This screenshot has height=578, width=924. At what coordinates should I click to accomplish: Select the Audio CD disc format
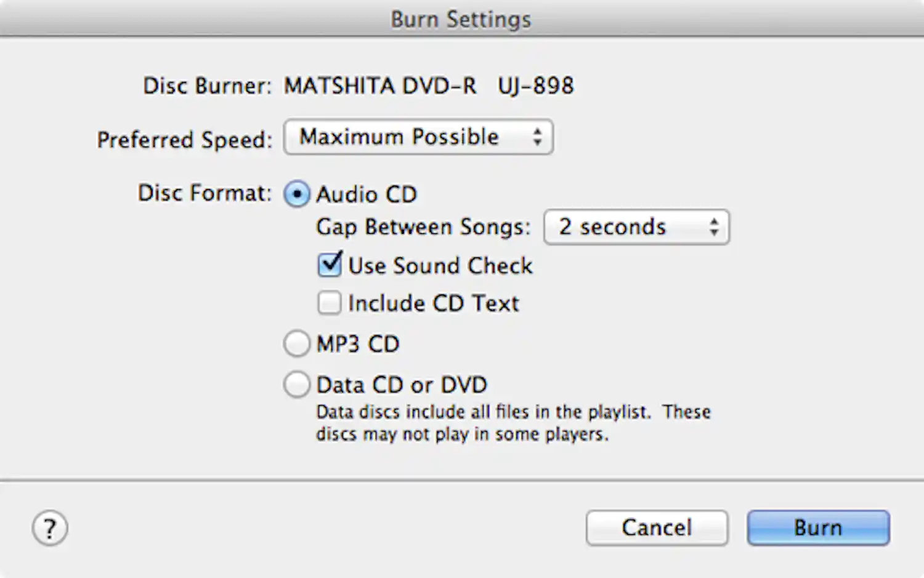coord(297,194)
